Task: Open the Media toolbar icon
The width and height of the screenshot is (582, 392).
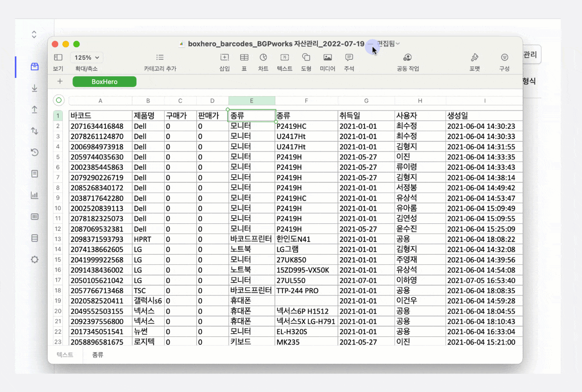Action: pos(328,57)
